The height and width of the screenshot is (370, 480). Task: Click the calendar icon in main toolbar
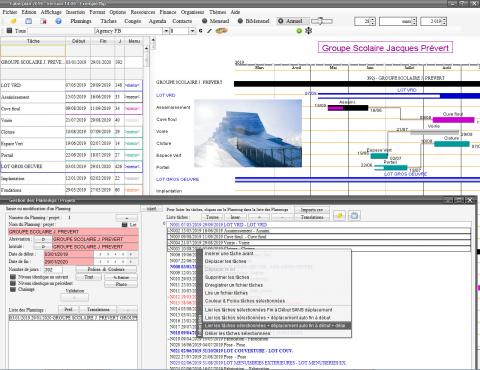[x=29, y=21]
